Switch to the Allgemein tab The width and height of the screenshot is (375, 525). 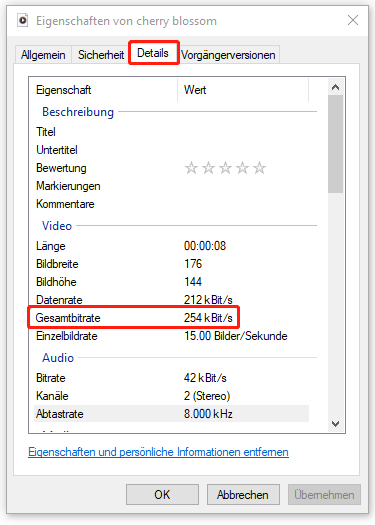(x=43, y=55)
